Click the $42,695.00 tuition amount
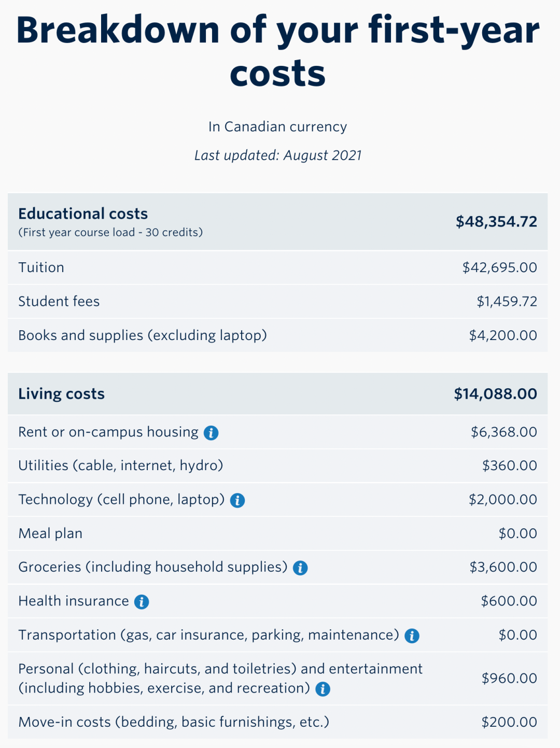Screen dimensions: 560x748 (x=500, y=267)
